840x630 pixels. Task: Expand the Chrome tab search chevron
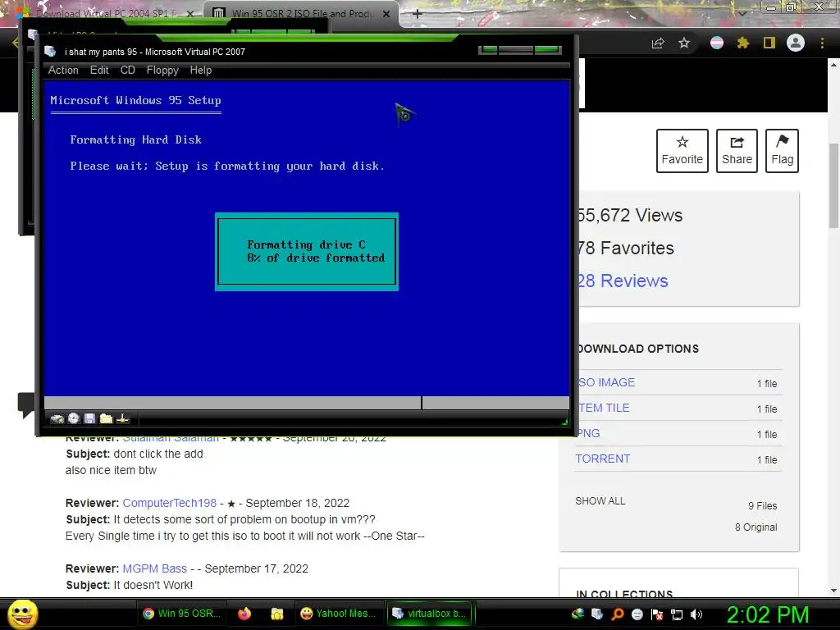[742, 14]
